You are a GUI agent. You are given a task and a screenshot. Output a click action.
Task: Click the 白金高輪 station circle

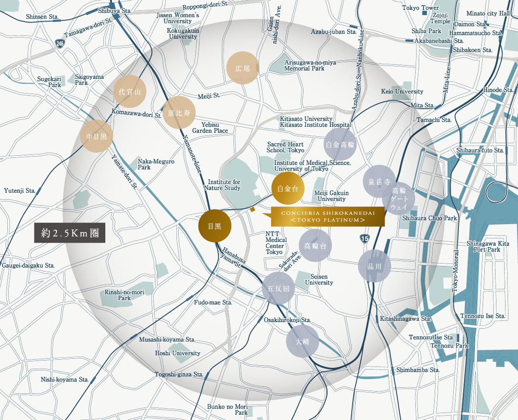click(x=340, y=144)
